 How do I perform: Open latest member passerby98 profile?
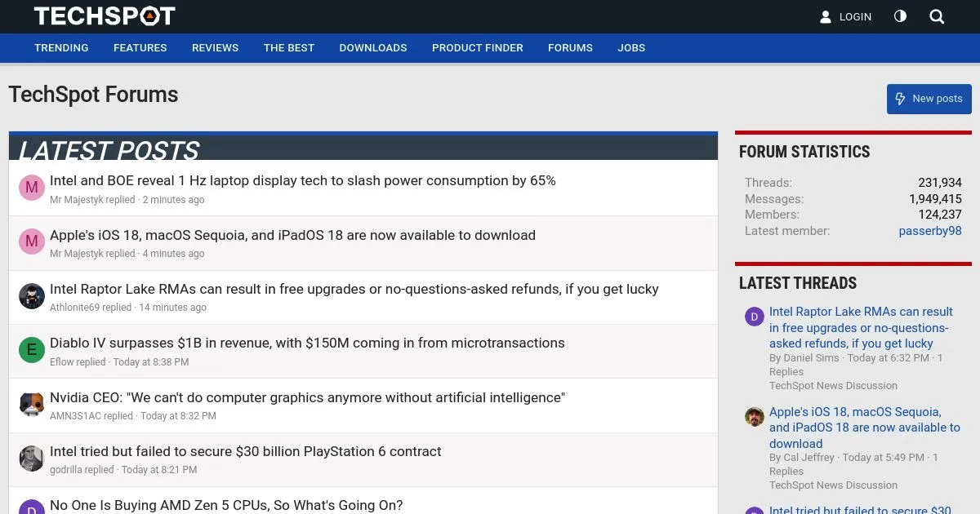click(930, 231)
